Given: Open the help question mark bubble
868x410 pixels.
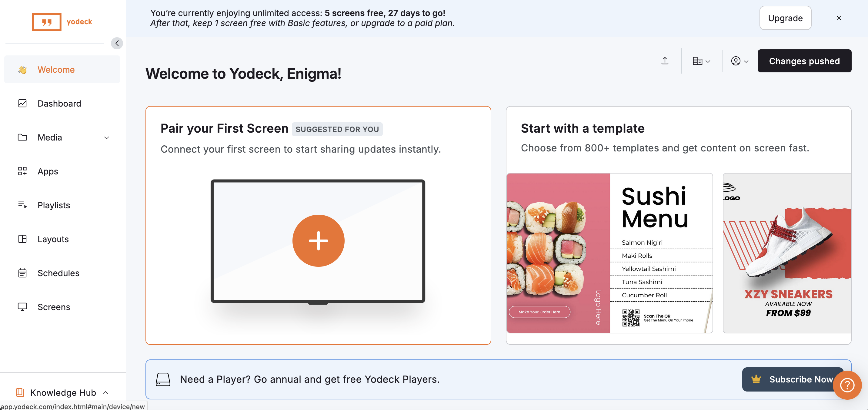Looking at the screenshot, I should click(847, 385).
